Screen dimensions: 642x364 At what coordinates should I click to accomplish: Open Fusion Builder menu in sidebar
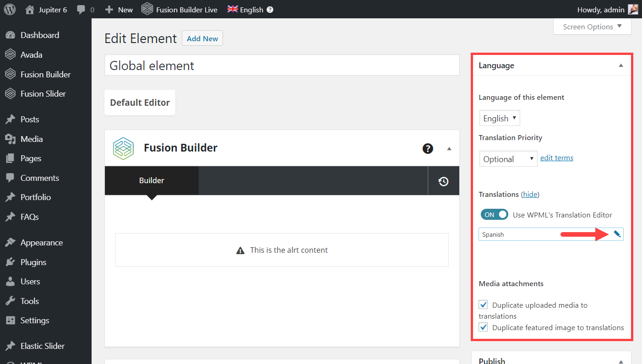46,74
